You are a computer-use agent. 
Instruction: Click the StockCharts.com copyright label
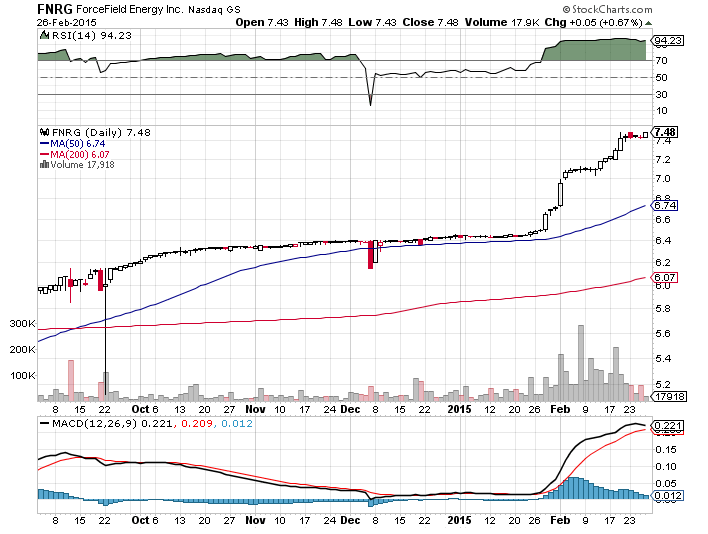(607, 9)
